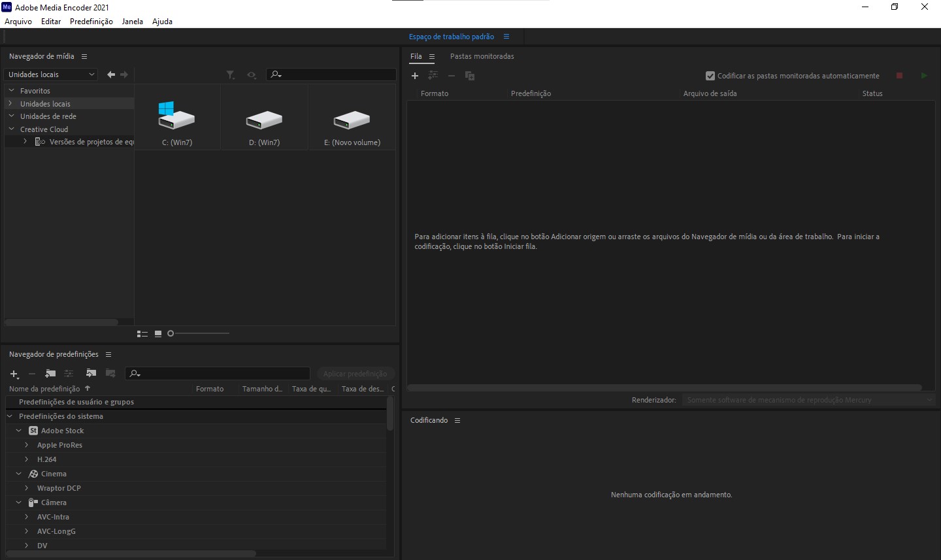Click the create new preset plus icon
The image size is (941, 560).
pyautogui.click(x=14, y=374)
